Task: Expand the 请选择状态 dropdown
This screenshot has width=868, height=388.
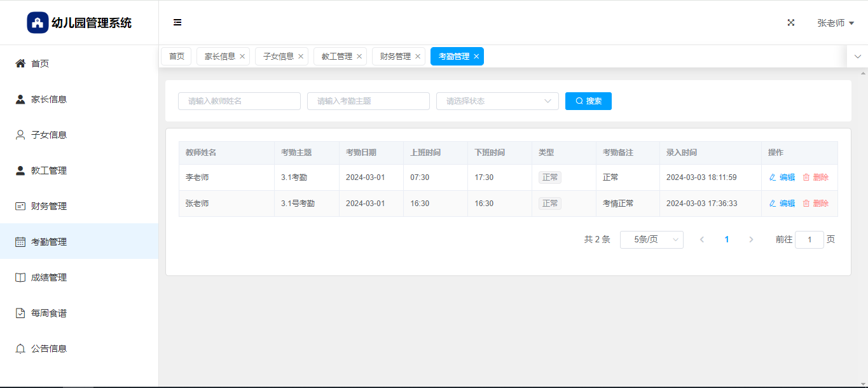Action: (497, 101)
